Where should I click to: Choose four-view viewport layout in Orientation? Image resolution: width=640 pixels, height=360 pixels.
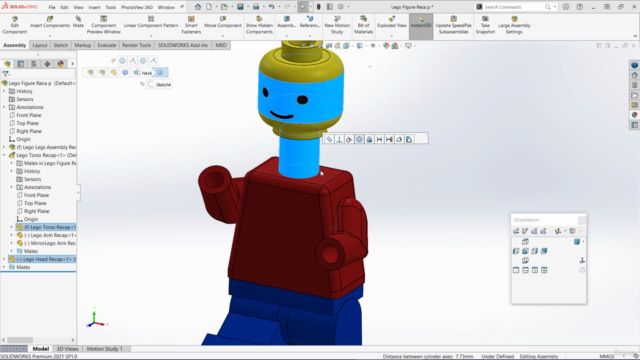pyautogui.click(x=544, y=270)
